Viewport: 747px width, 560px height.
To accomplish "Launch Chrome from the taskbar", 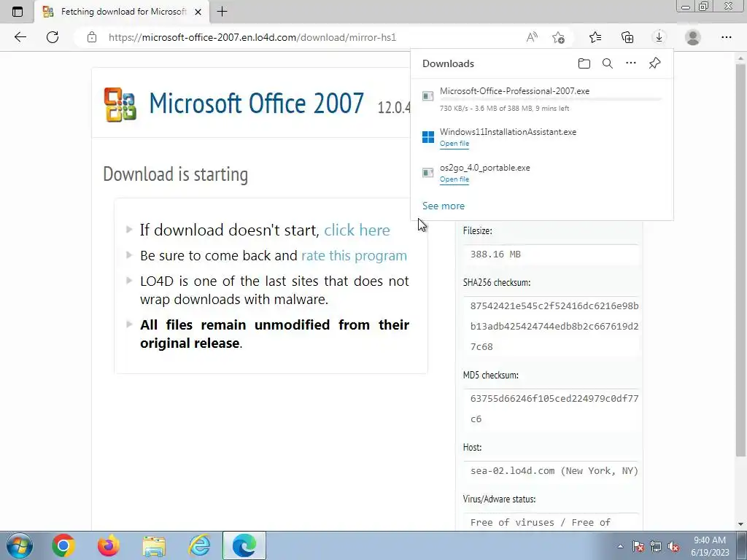I will click(x=63, y=545).
